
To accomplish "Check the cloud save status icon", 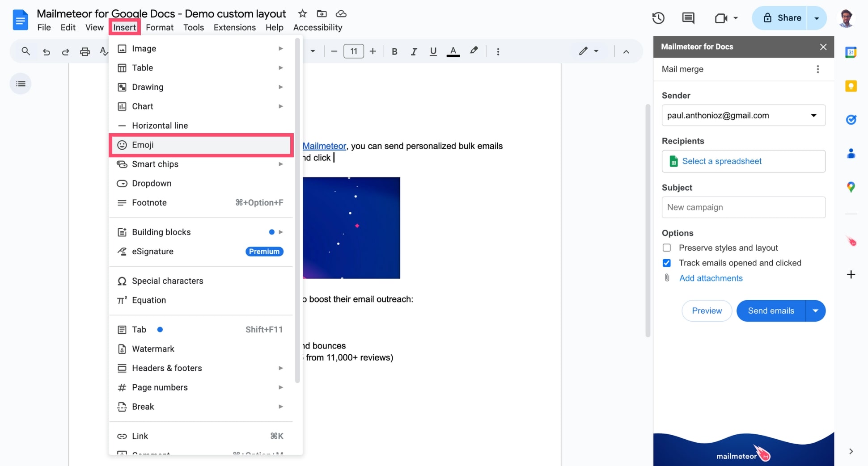I will tap(341, 14).
